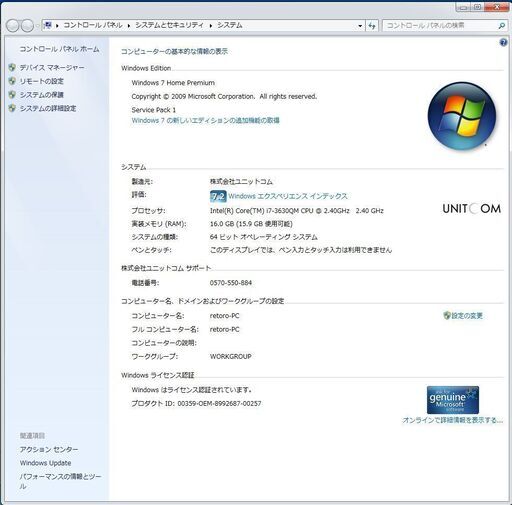
Task: Expand arrow before コントロール パネル breadcrumb
Action: [57, 26]
